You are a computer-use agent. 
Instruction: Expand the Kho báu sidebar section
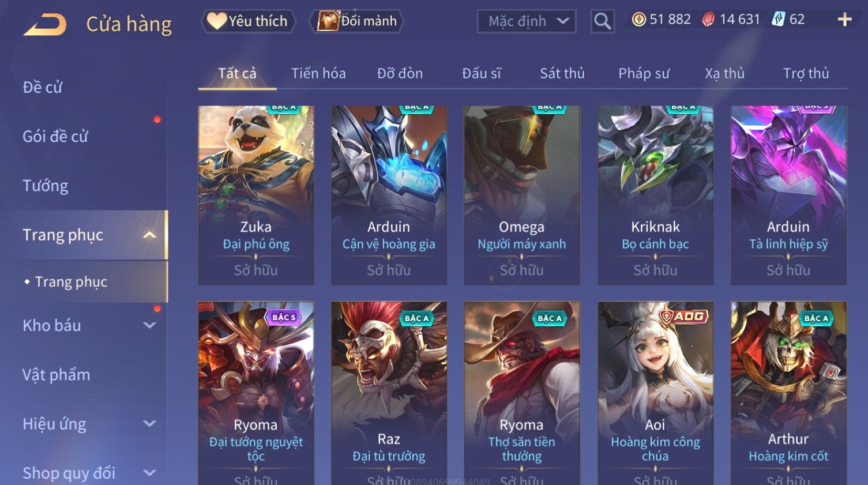point(149,325)
